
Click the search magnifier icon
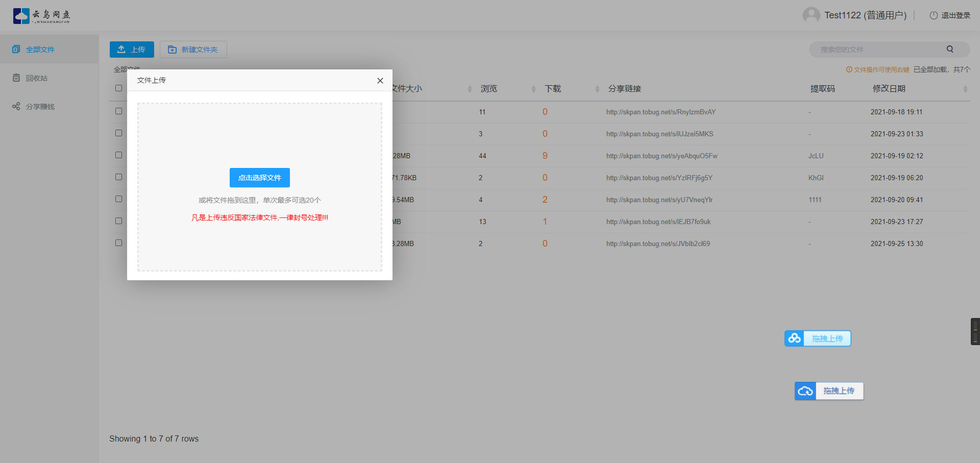(949, 49)
